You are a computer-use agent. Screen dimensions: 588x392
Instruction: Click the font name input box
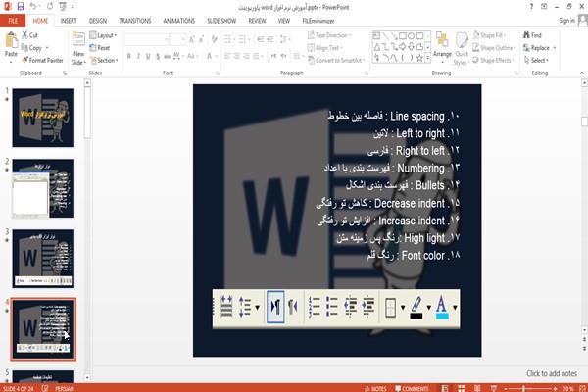[x=147, y=39]
